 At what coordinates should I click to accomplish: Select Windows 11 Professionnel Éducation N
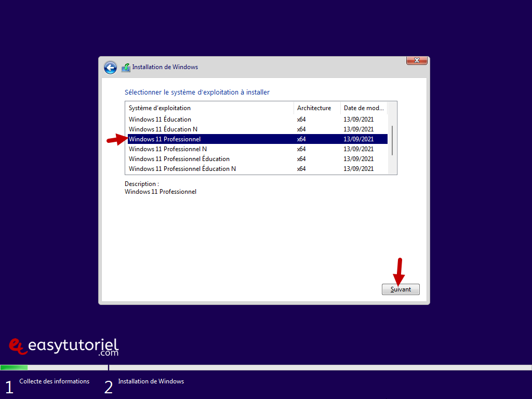[182, 169]
